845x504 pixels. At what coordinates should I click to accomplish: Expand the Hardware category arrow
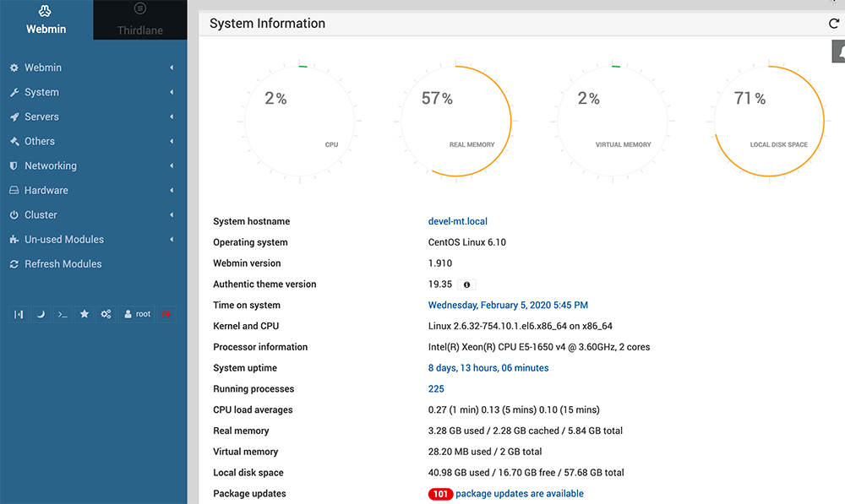172,190
